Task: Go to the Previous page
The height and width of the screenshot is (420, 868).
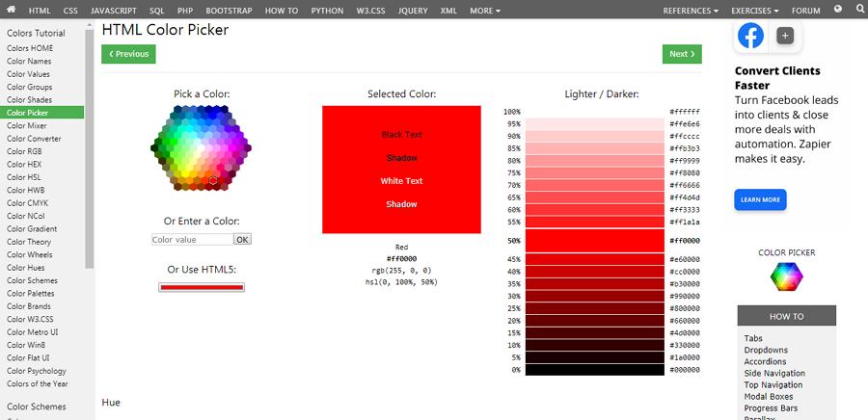Action: (128, 54)
